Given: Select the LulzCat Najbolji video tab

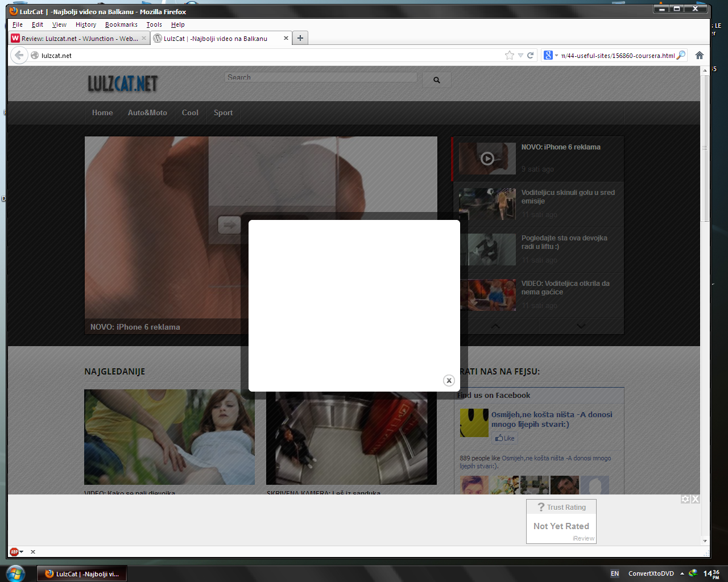Looking at the screenshot, I should coord(221,38).
